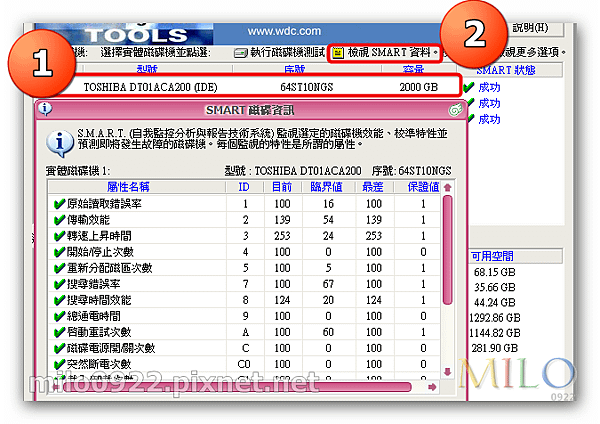Click the green check beside 開始/停止次數

59,252
